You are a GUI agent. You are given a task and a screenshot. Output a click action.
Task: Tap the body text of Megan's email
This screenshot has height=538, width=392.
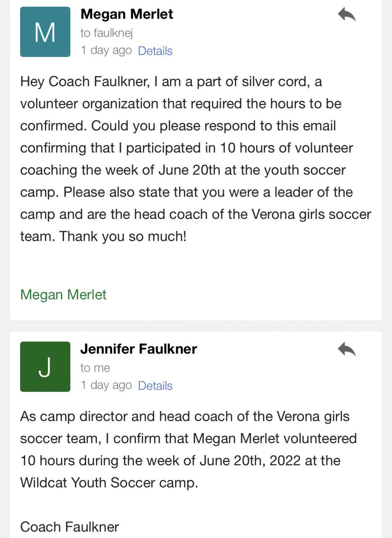click(x=187, y=159)
